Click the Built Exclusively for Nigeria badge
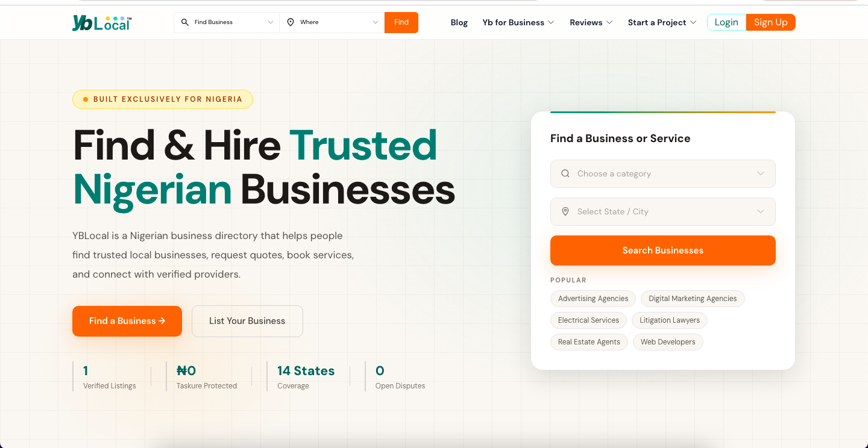 [163, 99]
